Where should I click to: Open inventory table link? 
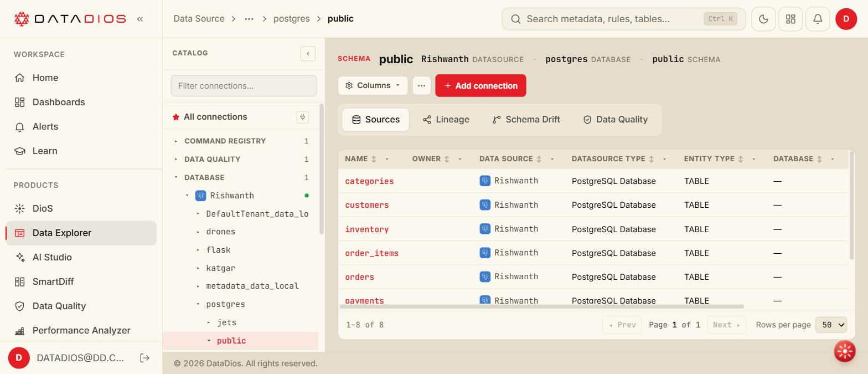(x=366, y=229)
